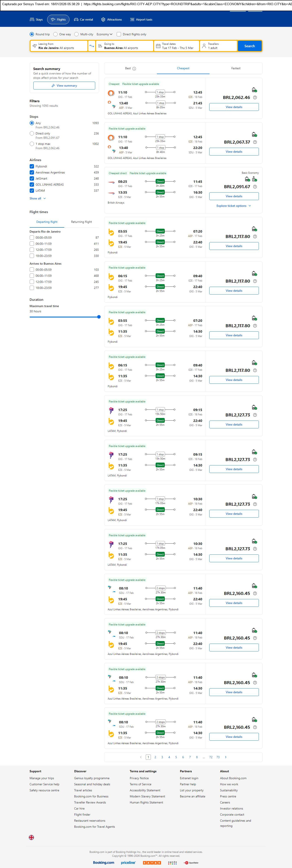The width and height of the screenshot is (292, 868).
Task: Select the One way radio button
Action: (56, 34)
